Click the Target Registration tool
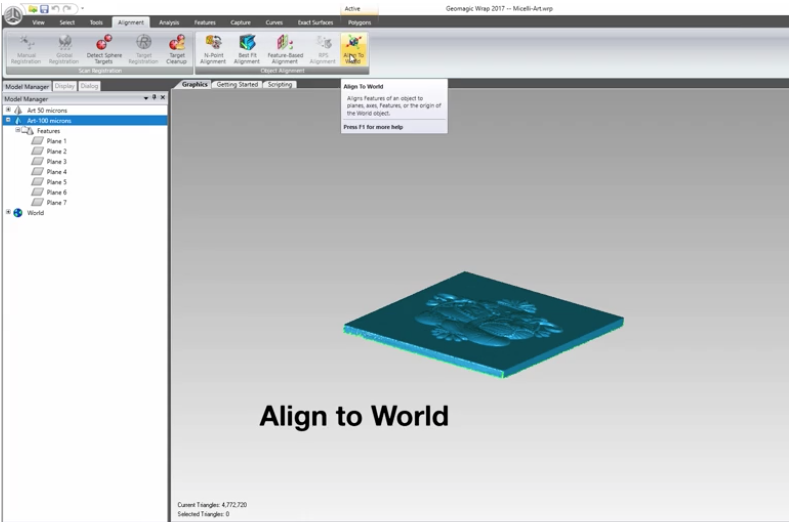Viewport: 789px width, 522px height. coord(143,49)
